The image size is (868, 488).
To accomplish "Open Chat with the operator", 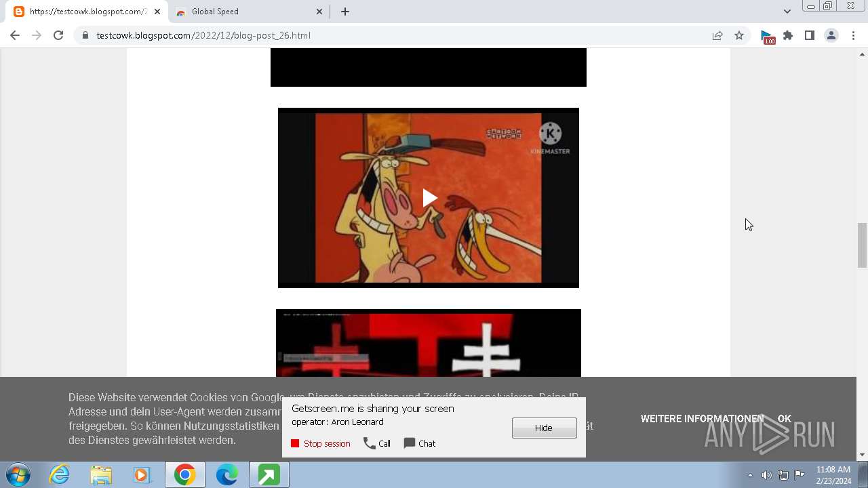I will pos(420,443).
